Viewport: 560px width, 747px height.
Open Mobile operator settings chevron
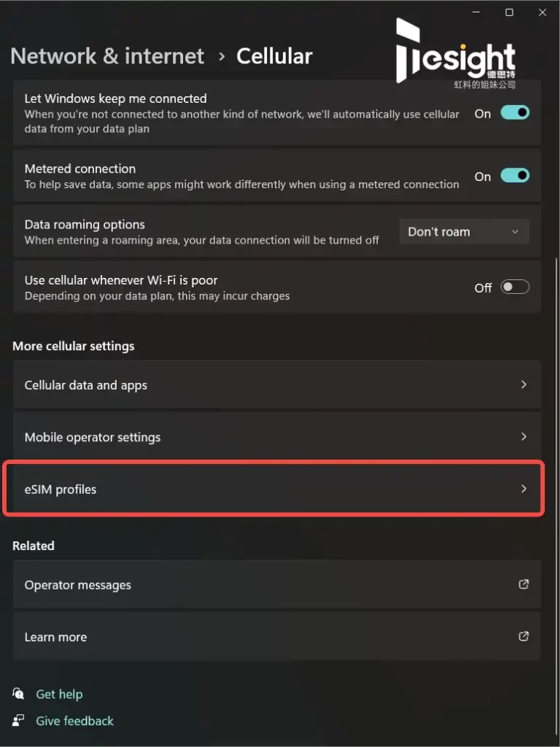(524, 437)
